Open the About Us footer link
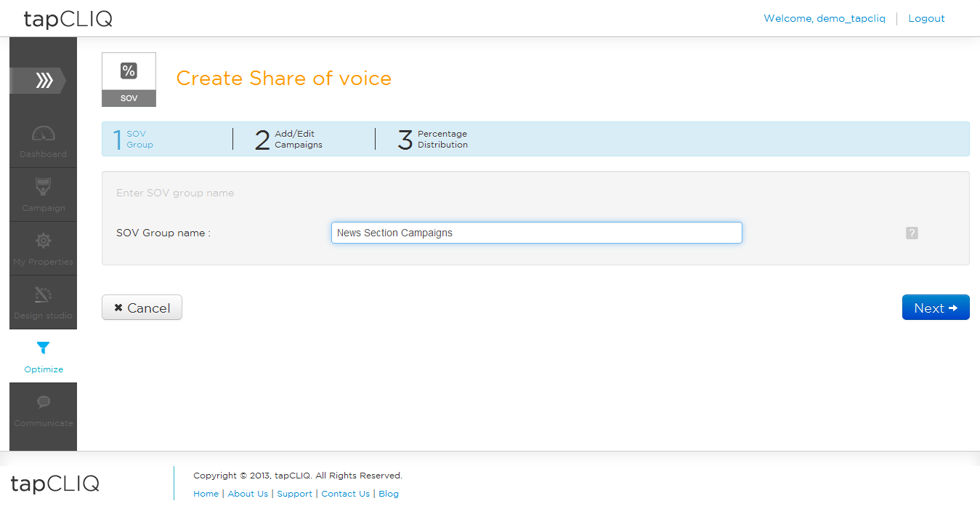 point(248,494)
